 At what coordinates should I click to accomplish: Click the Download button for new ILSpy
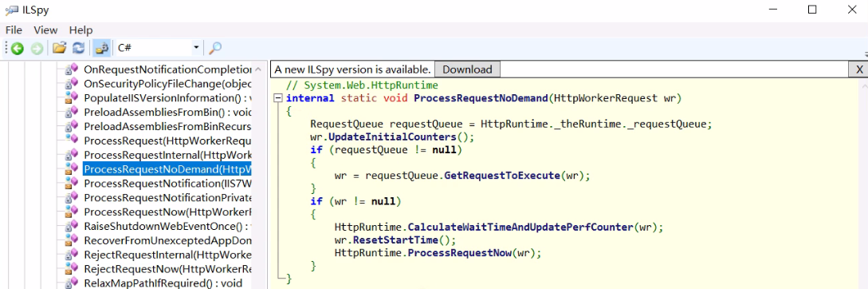(x=467, y=69)
